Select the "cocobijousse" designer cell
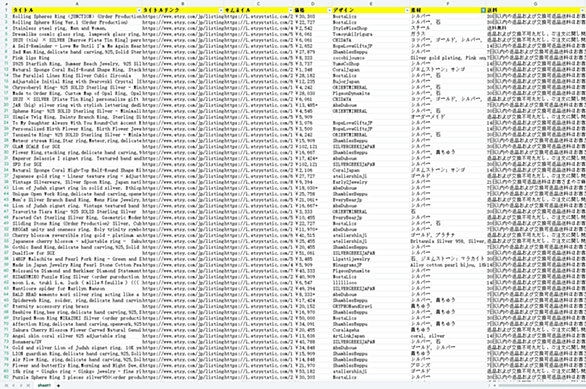586x389 pixels. (371, 58)
